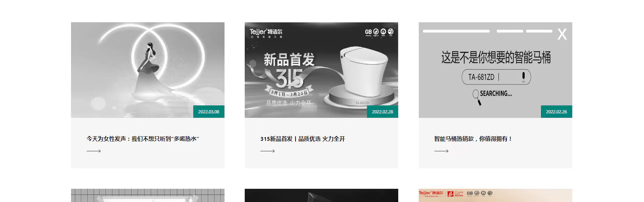This screenshot has height=202, width=644.
Task: Click the arrow under 今天为女性发声 article
Action: coord(94,151)
